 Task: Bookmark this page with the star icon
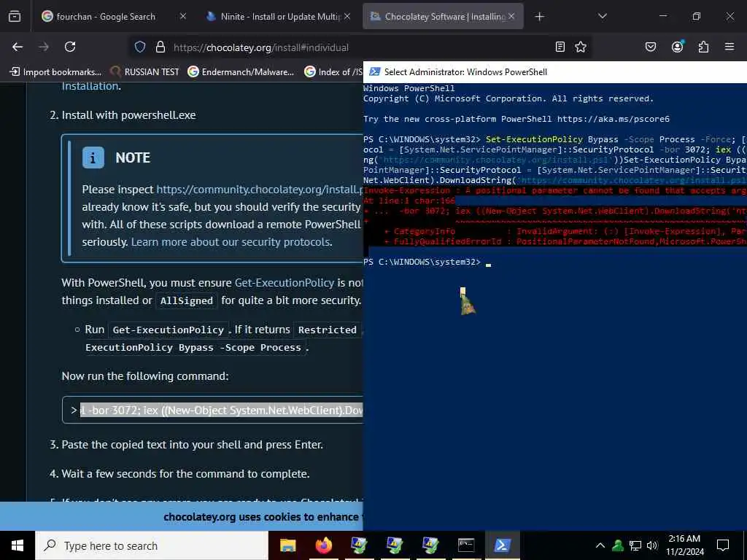[x=580, y=47]
